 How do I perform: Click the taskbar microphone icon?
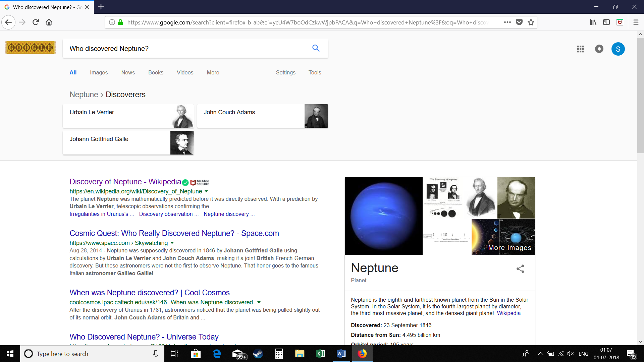(x=156, y=354)
